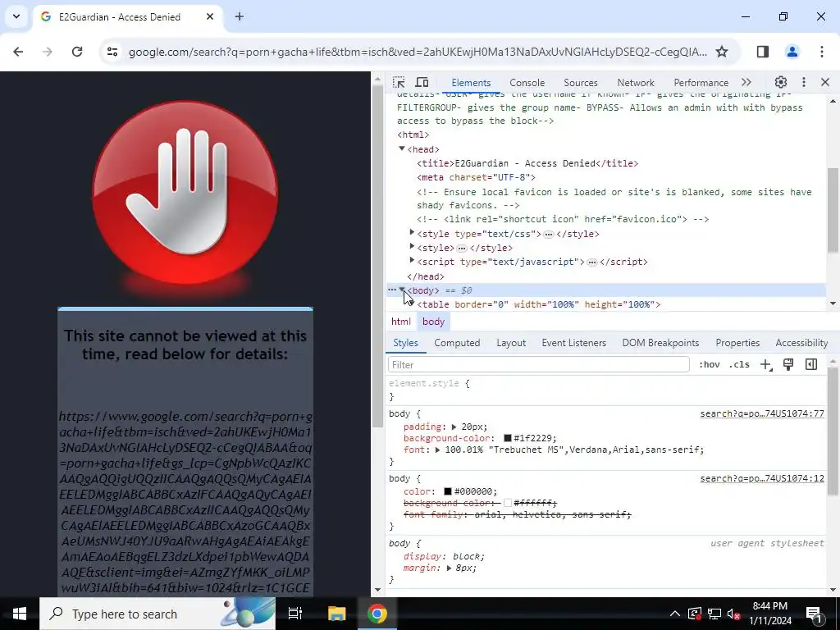Open the Accessibility pane tab
The width and height of the screenshot is (840, 630).
[x=801, y=343]
